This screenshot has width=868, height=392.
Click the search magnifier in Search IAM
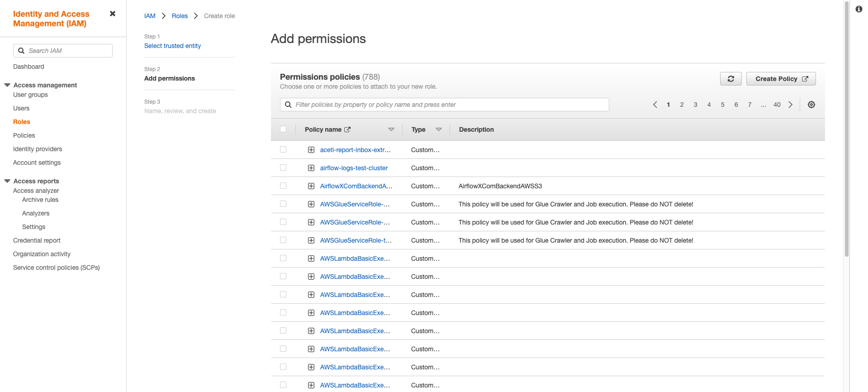[21, 51]
